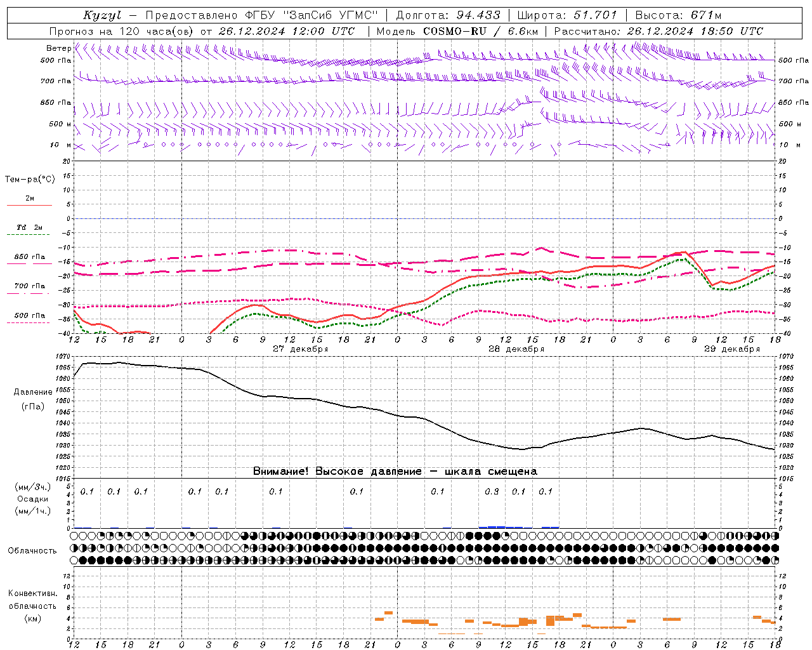This screenshot has height=650, width=812.
Task: Click the 'Осадки' precipitation label
Action: [33, 499]
